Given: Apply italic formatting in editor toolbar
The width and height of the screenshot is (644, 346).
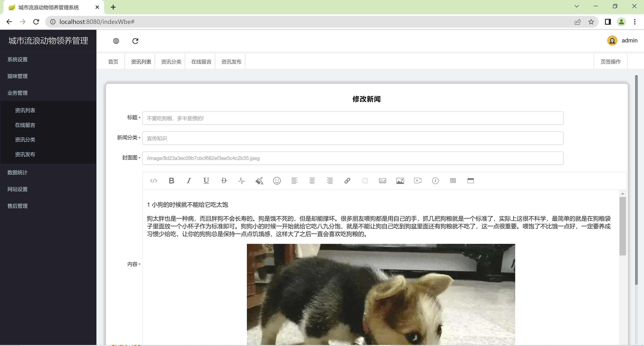Looking at the screenshot, I should (189, 181).
